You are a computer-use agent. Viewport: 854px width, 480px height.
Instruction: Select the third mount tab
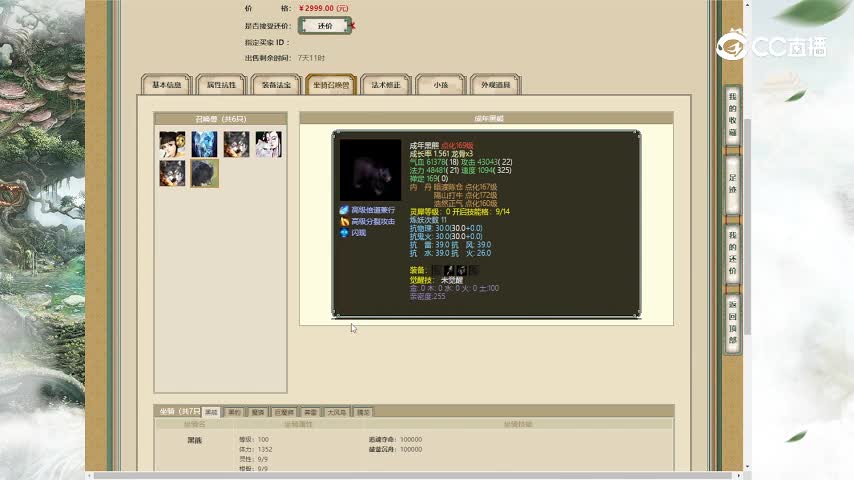258,412
